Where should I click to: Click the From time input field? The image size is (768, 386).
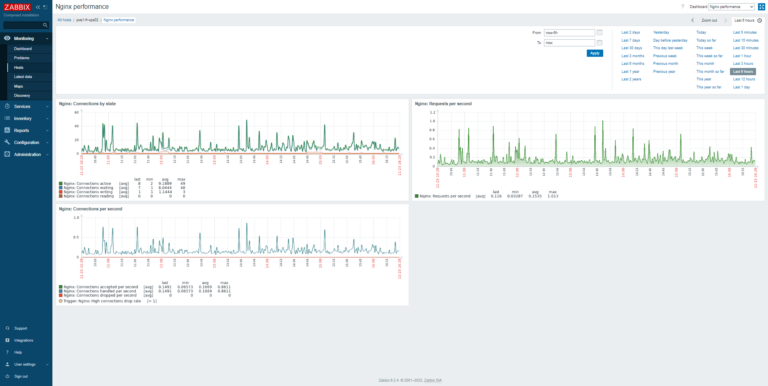(569, 33)
